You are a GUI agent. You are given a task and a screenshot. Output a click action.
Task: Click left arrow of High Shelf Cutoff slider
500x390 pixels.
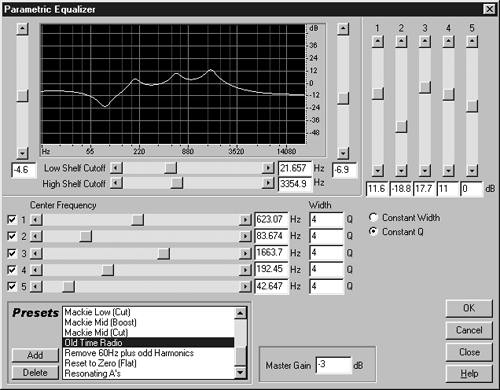pyautogui.click(x=116, y=183)
